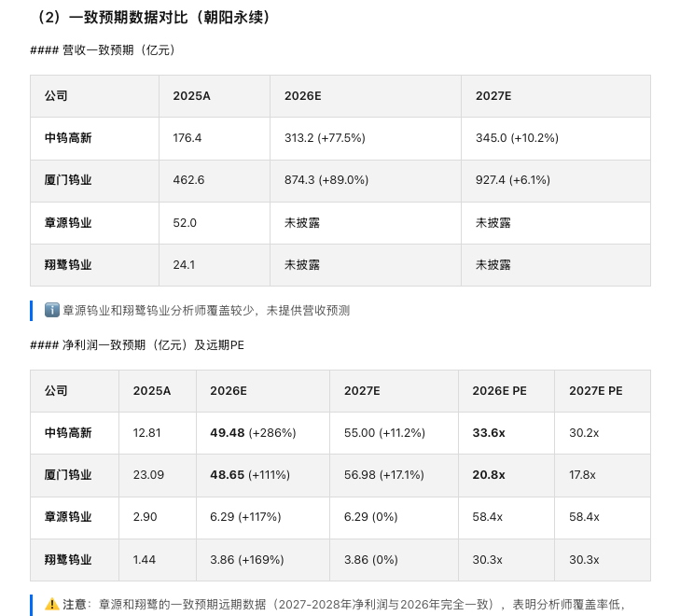The width and height of the screenshot is (680, 616).
Task: Click PE value 17.8x
Action: [x=582, y=475]
